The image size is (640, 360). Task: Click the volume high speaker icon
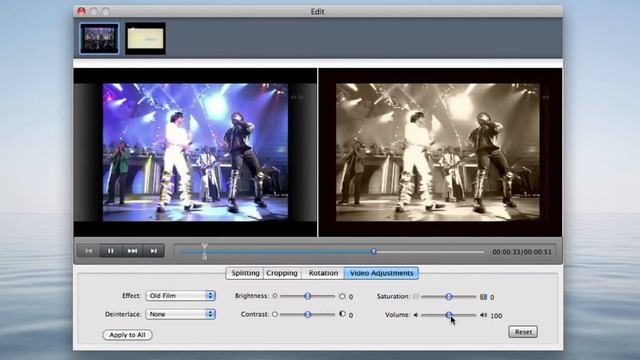tap(483, 315)
